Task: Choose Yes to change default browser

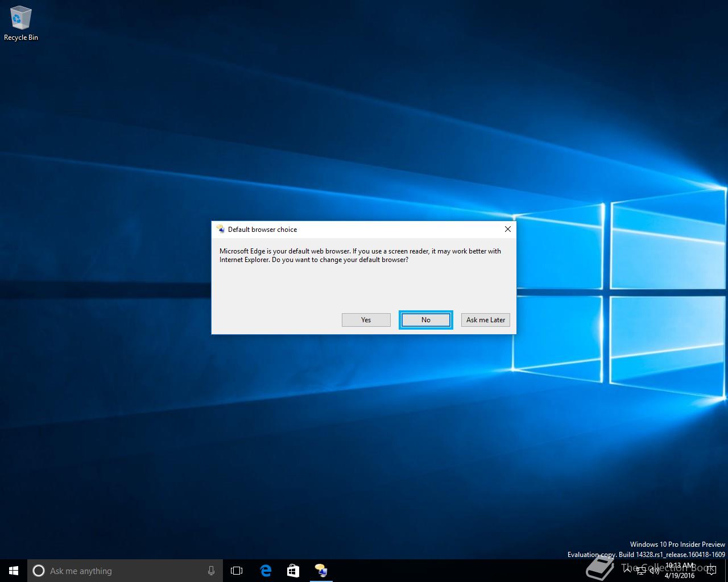Action: [366, 320]
